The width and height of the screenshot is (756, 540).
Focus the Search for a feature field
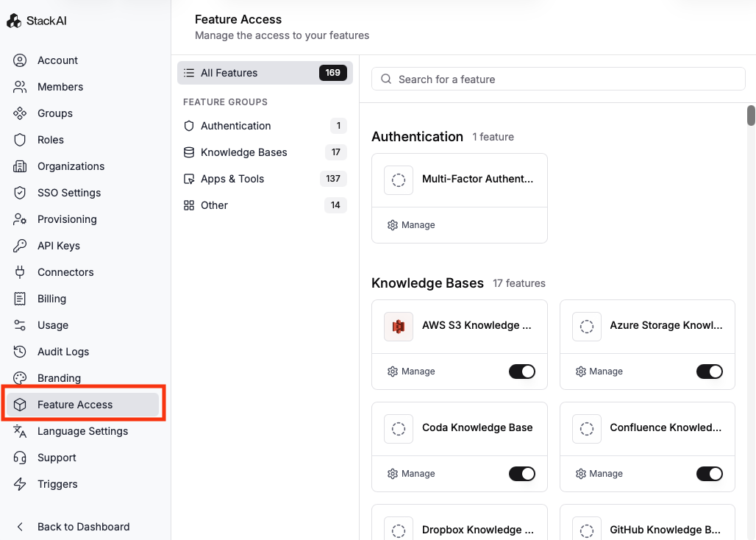[566, 79]
